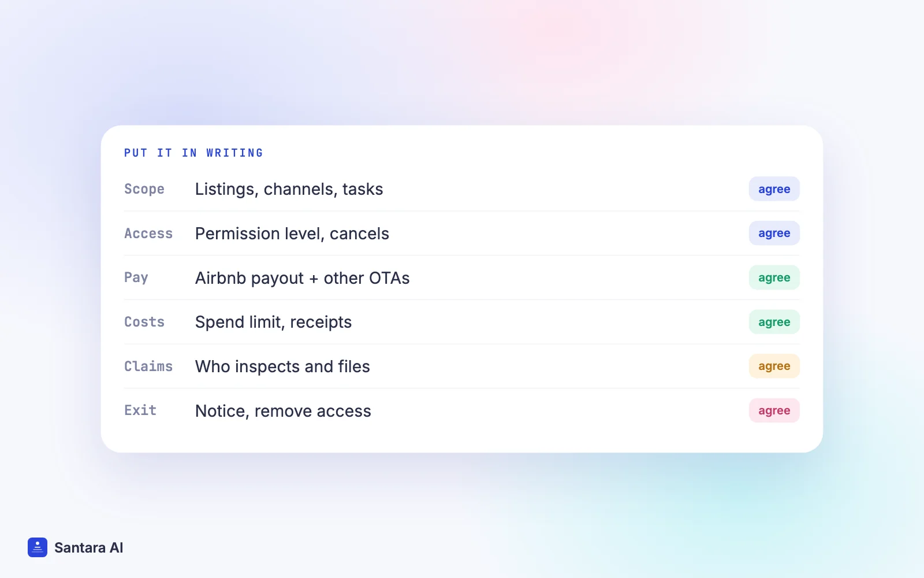This screenshot has width=924, height=578.
Task: Click the Santara AI logo icon
Action: click(x=38, y=547)
